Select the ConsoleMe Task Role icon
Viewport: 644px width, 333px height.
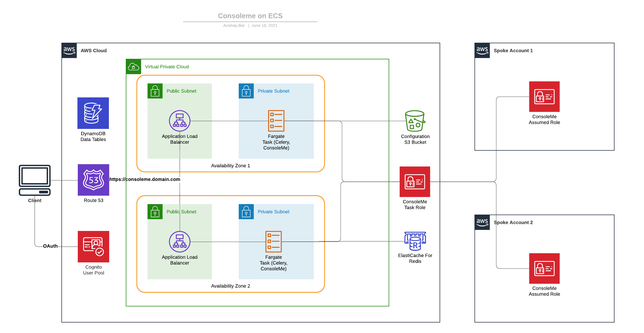tap(415, 182)
